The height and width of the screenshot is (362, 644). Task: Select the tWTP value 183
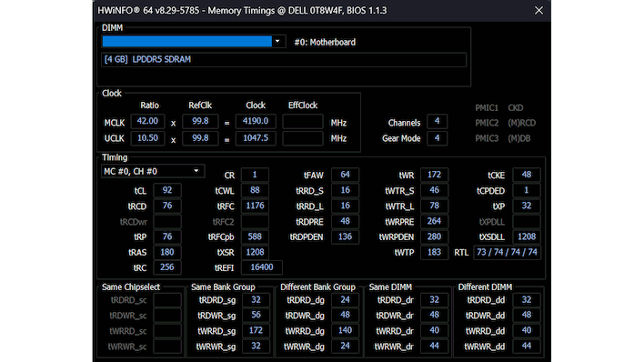(x=434, y=252)
